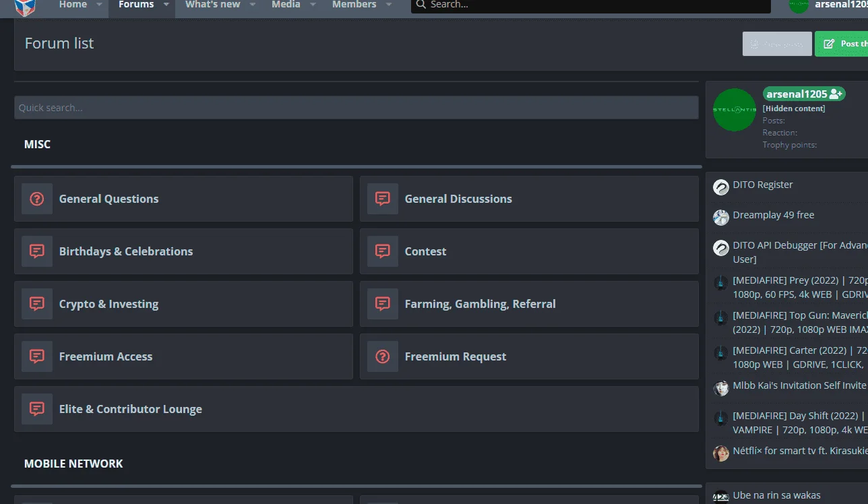
Task: Click the Birthdays & Celebrations forum icon
Action: point(37,251)
